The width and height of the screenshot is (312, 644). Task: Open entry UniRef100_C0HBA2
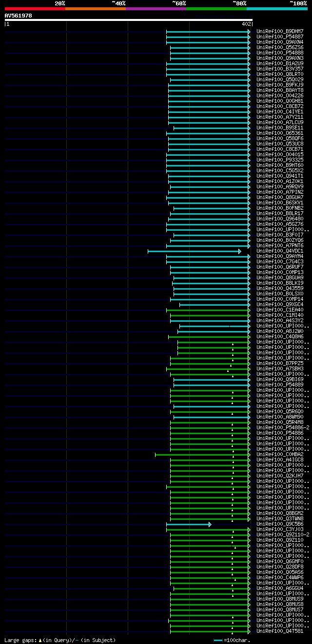(280, 454)
